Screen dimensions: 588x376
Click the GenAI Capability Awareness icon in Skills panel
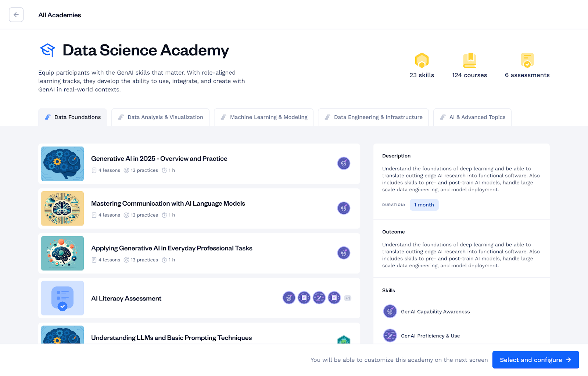(390, 311)
